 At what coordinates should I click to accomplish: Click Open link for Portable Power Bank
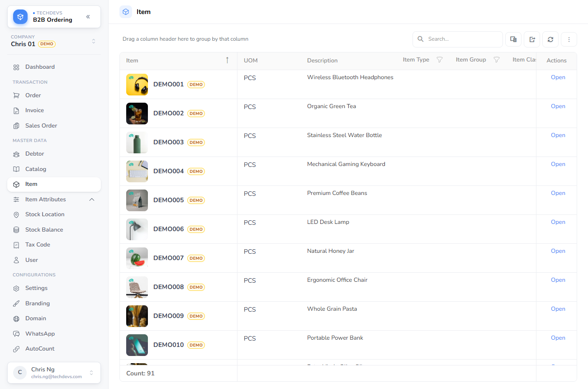pos(558,338)
